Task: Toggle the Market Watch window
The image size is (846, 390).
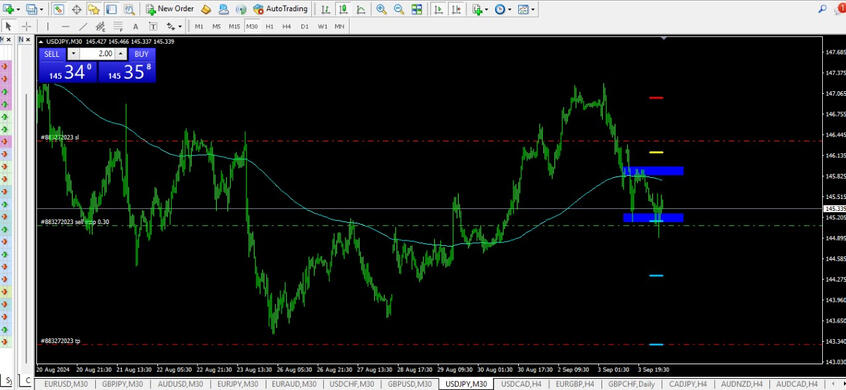Action: point(59,9)
